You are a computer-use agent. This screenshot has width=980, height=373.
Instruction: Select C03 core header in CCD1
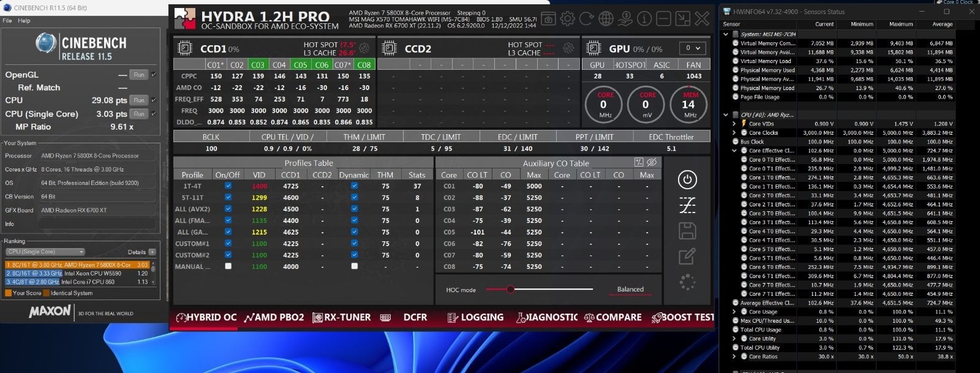[258, 64]
